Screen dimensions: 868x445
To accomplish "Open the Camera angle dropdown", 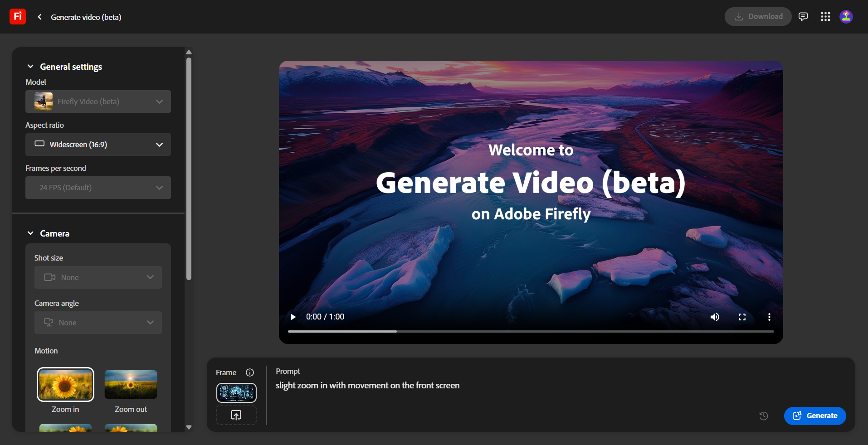I will 98,322.
